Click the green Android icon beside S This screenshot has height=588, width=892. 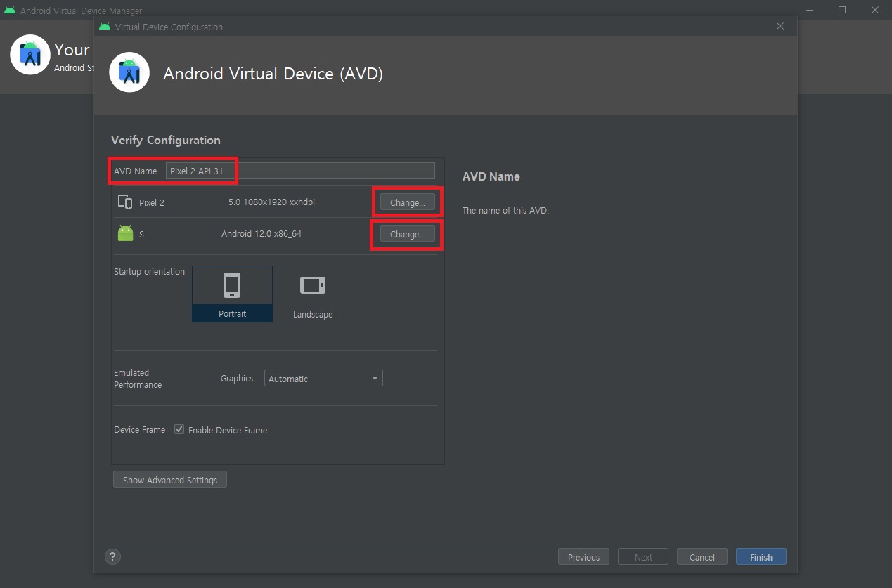click(125, 233)
